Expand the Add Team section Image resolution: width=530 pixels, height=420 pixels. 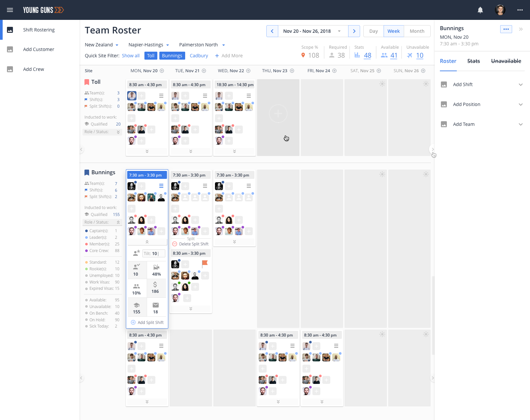tap(482, 124)
